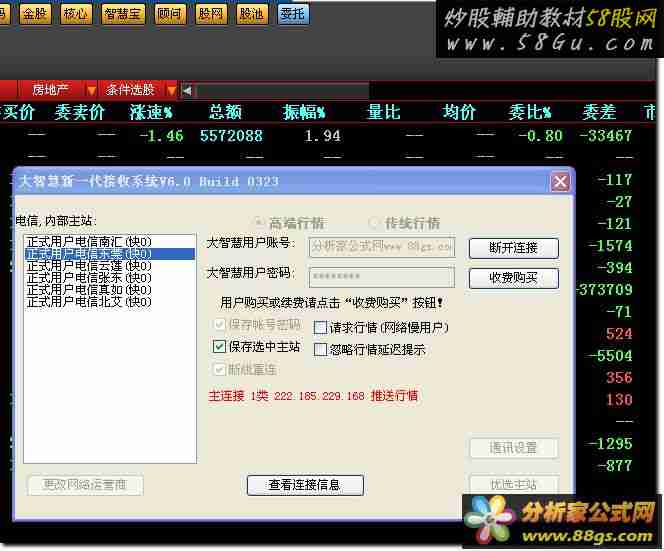Click the -1.46 涨速 value
The image size is (664, 551).
click(161, 136)
